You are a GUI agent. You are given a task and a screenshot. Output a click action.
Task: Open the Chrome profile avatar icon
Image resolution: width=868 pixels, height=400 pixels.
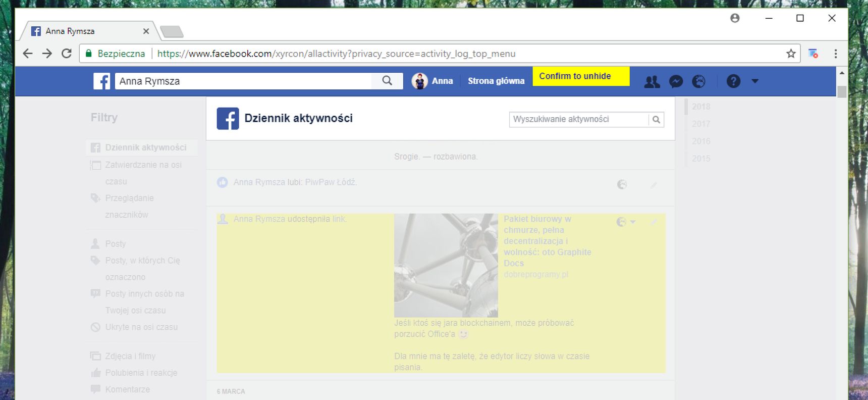coord(735,18)
